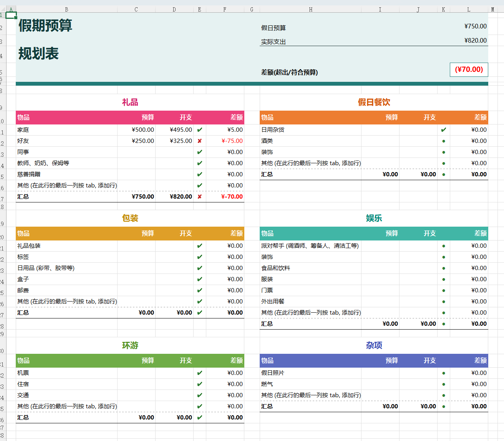Click the 食品和饮料 item cell
504x441 pixels.
click(310, 268)
